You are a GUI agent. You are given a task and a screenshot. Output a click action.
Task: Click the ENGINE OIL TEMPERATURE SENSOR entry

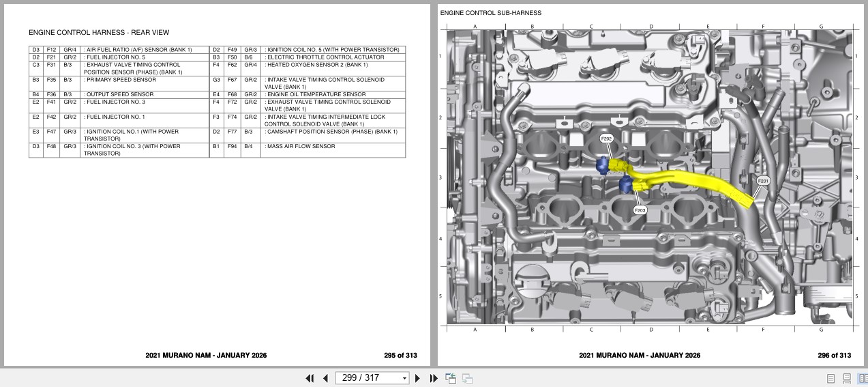(x=315, y=95)
